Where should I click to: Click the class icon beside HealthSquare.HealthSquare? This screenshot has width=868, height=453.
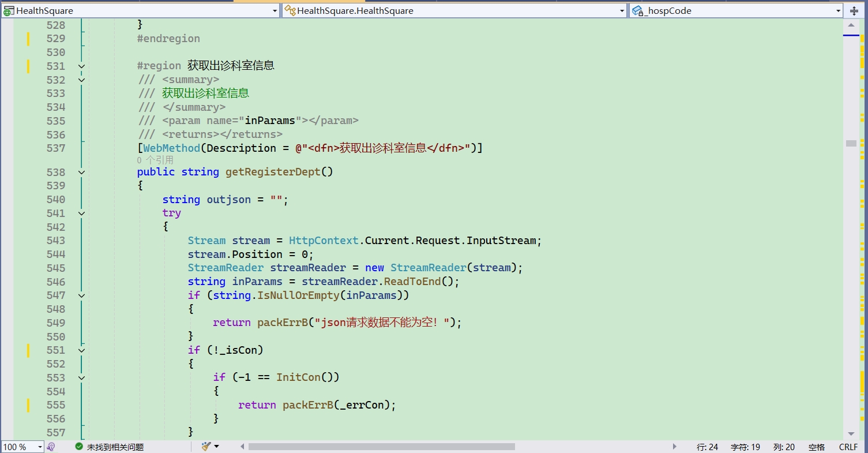(x=290, y=10)
